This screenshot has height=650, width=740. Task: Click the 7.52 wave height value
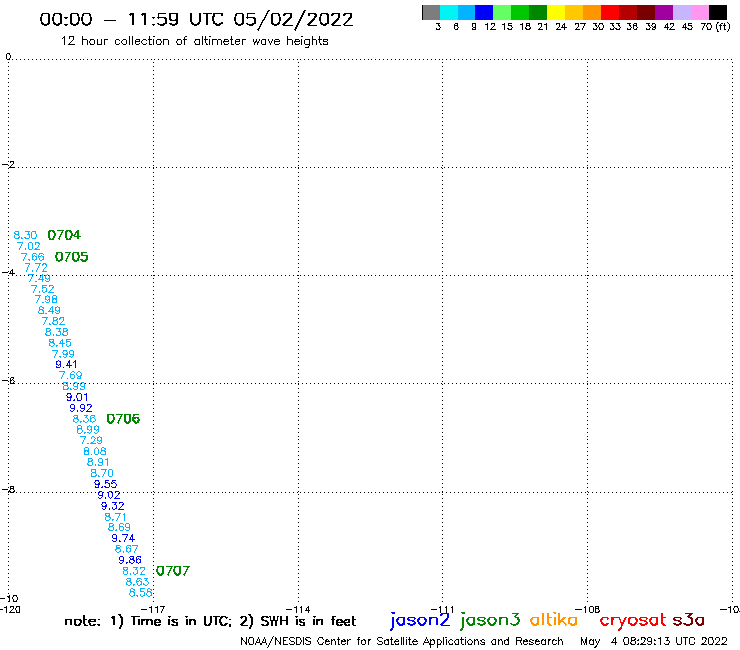pos(42,289)
